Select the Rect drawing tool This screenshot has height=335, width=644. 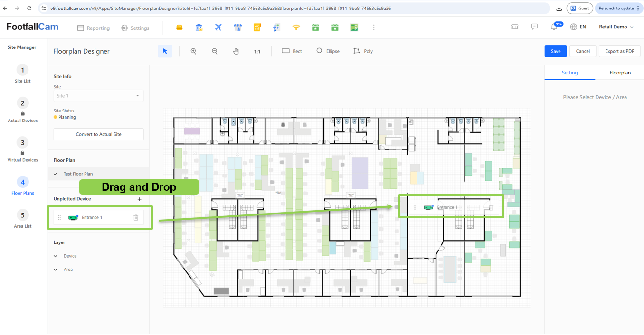(292, 51)
